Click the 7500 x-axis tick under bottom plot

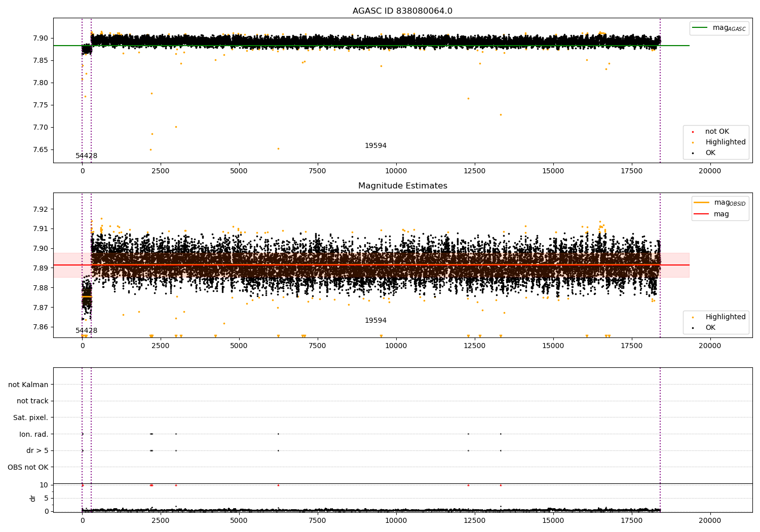tap(318, 521)
